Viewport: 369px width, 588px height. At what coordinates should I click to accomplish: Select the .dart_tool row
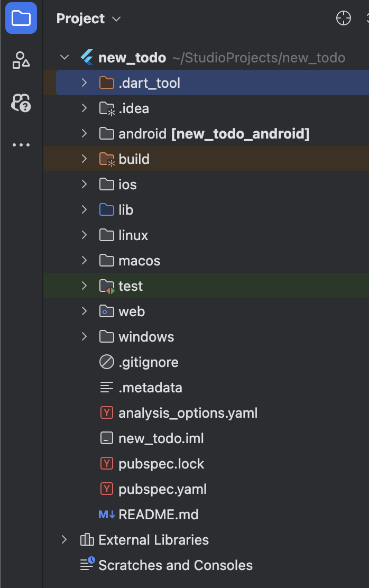212,82
